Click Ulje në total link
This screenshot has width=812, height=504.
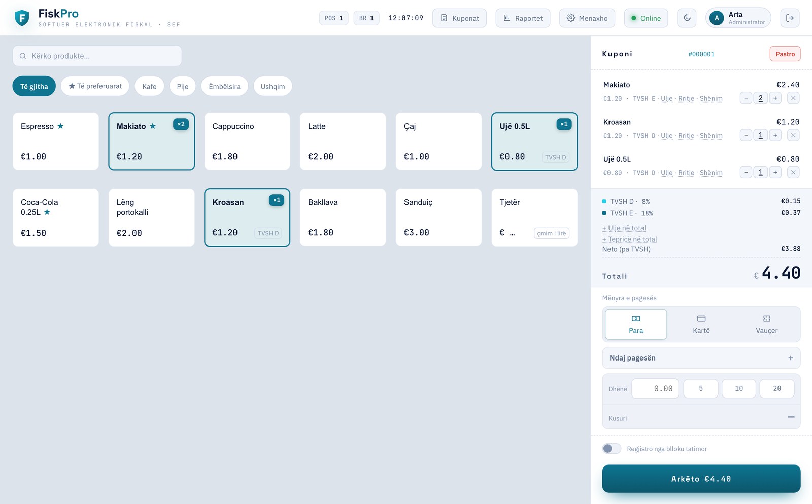click(624, 228)
